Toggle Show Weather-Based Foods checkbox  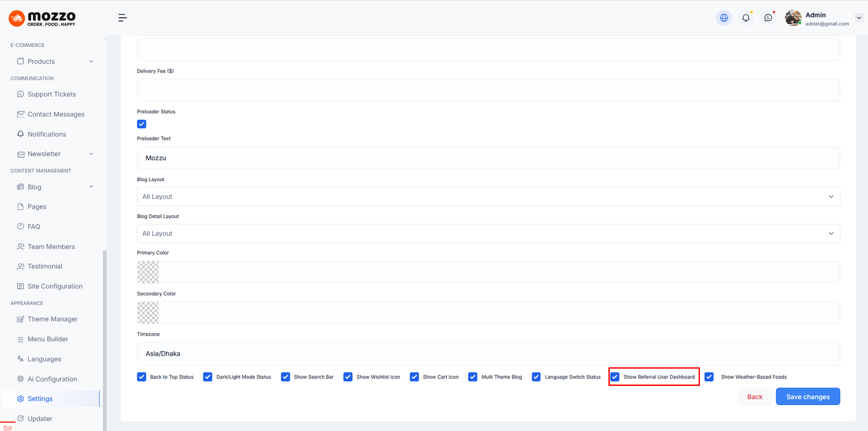click(709, 377)
